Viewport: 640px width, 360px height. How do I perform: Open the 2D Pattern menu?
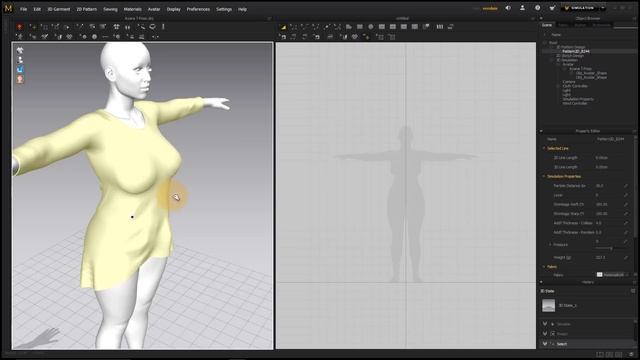tap(87, 9)
